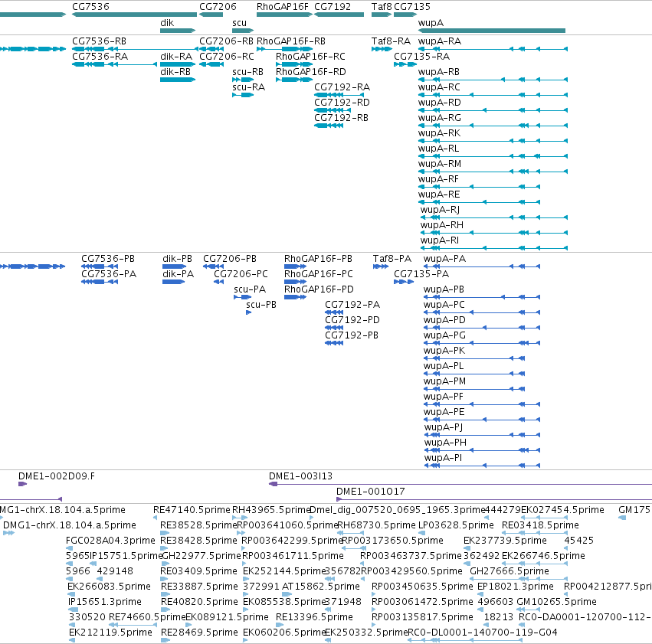The height and width of the screenshot is (644, 652).
Task: Click EST RE03418.5prime
Action: (539, 525)
